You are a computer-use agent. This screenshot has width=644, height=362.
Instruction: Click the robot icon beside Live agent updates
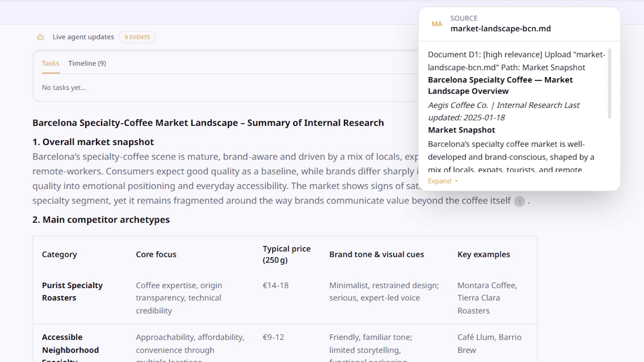pos(40,37)
